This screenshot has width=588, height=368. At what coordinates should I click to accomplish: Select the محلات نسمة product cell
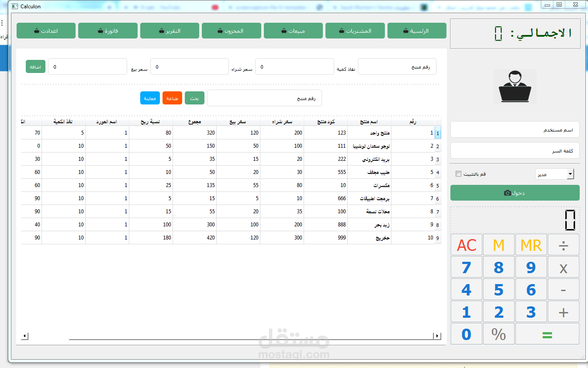(369, 212)
